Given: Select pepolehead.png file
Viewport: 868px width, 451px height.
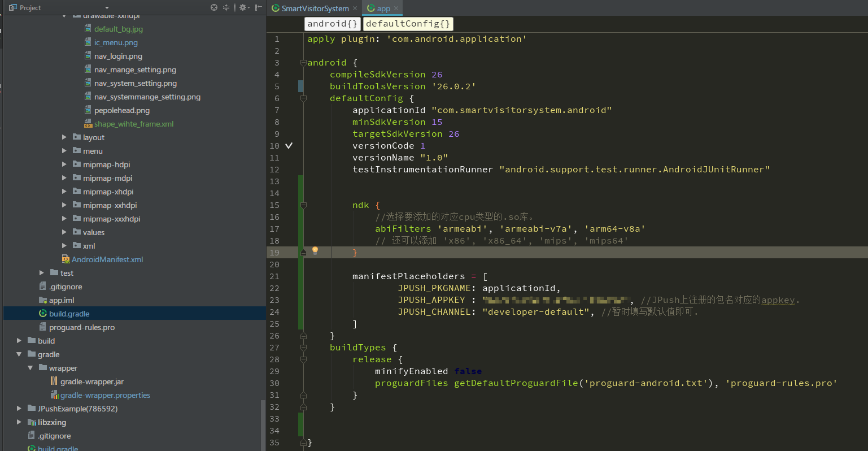Looking at the screenshot, I should (122, 110).
